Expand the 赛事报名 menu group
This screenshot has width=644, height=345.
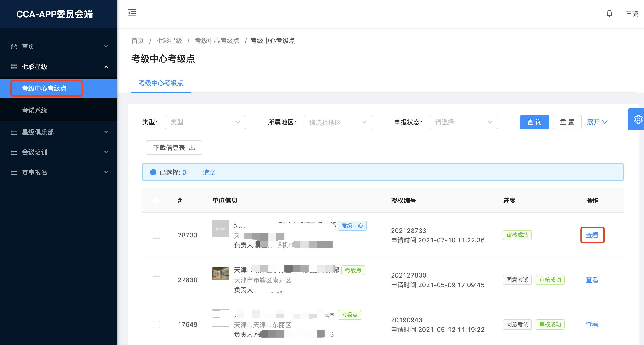click(x=58, y=172)
